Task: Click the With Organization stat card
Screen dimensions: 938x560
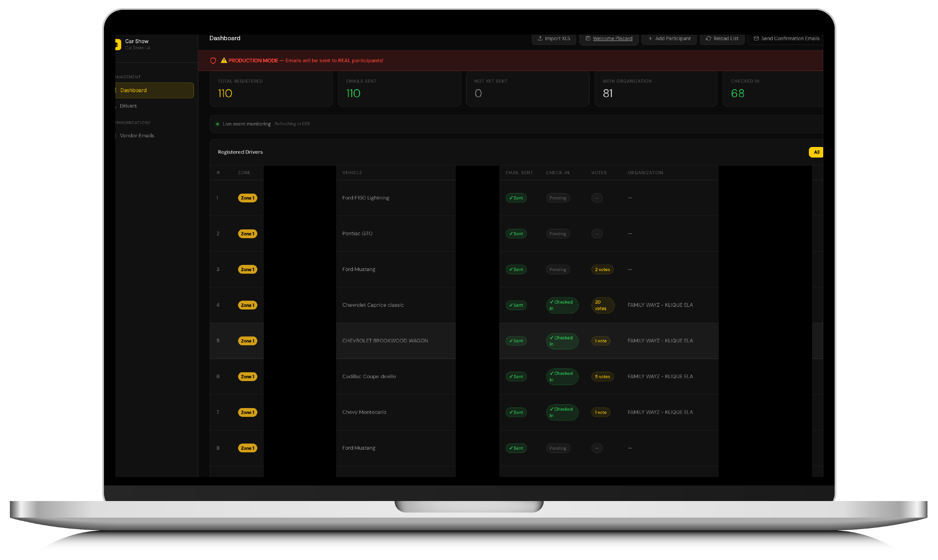Action: [656, 89]
